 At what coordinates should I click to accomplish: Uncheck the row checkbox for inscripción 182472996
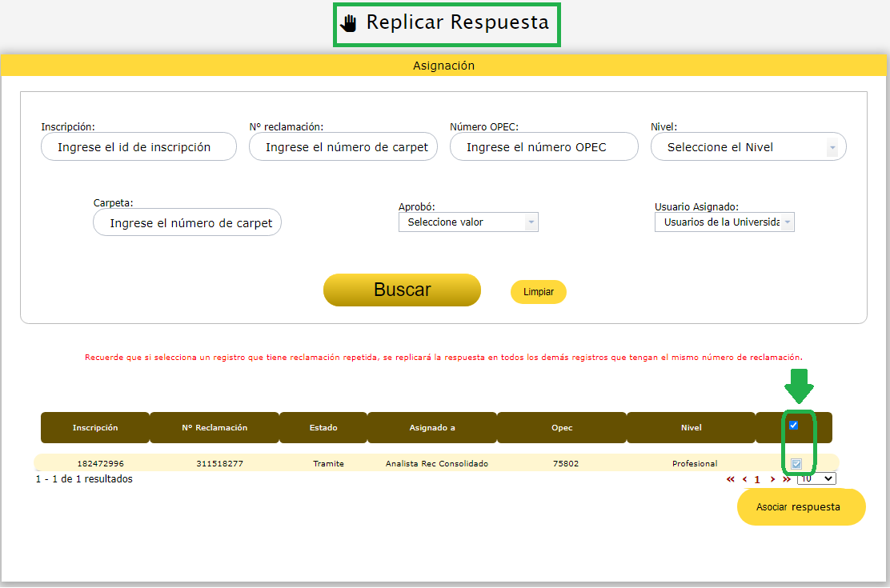click(x=796, y=464)
